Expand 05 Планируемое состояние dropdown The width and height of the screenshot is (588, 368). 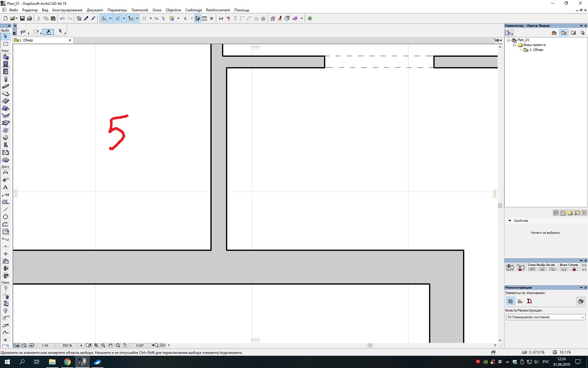(582, 317)
